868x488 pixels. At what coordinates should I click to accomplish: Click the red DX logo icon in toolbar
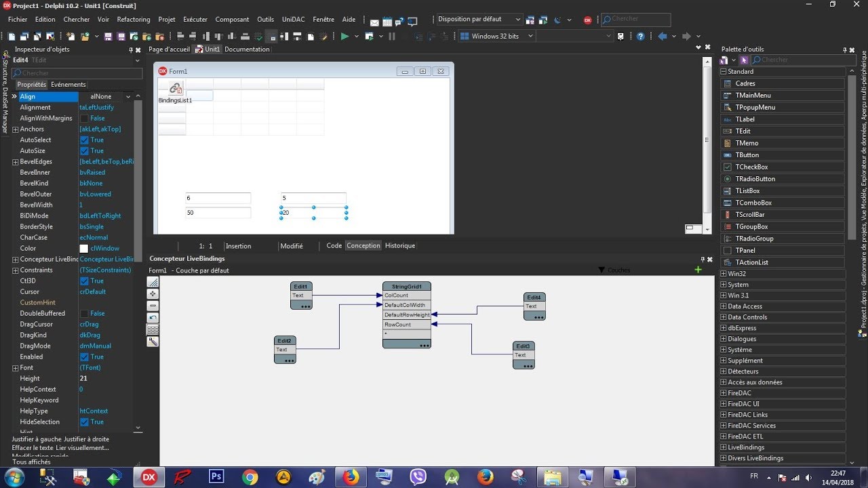(588, 20)
